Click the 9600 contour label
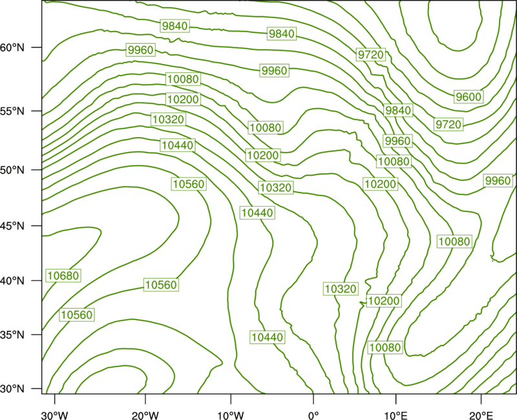The width and height of the screenshot is (517, 420). [x=469, y=96]
